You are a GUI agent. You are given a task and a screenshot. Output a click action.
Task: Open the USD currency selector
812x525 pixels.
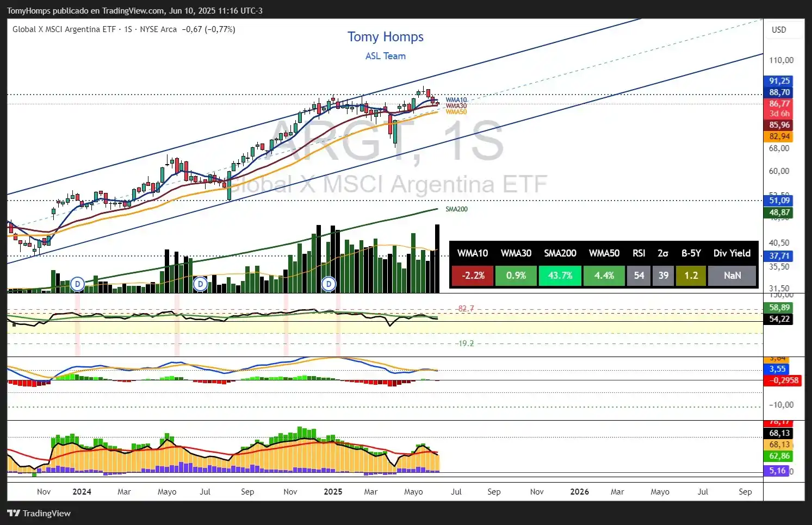tap(779, 30)
